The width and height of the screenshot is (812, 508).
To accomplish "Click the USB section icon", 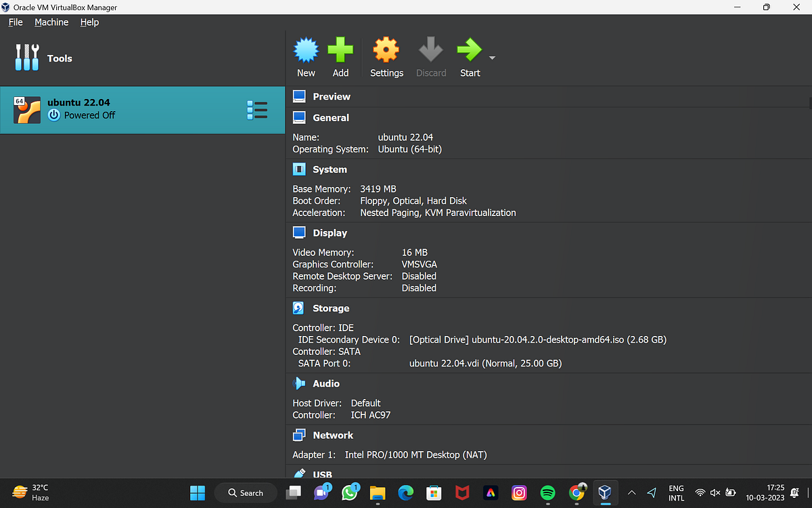I will [x=298, y=473].
